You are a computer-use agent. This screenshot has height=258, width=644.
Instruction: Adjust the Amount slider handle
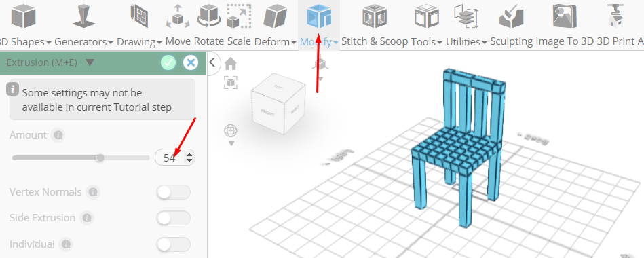point(100,158)
